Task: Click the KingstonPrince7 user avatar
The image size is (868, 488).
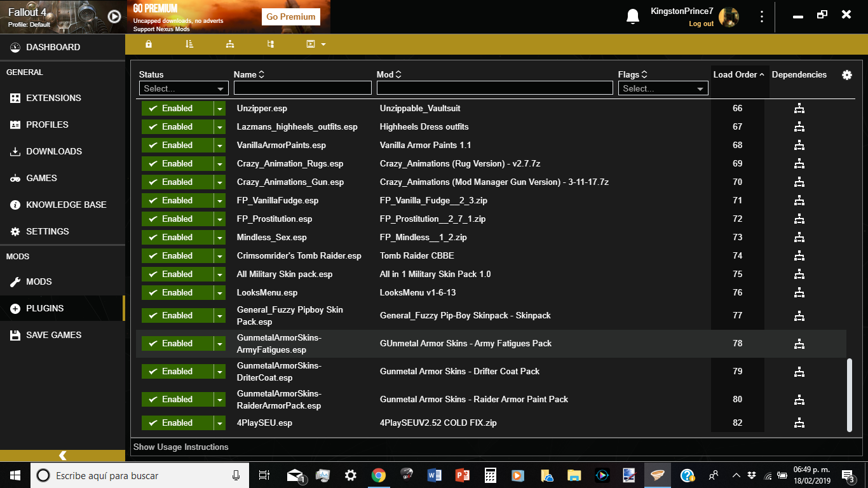Action: (x=729, y=17)
